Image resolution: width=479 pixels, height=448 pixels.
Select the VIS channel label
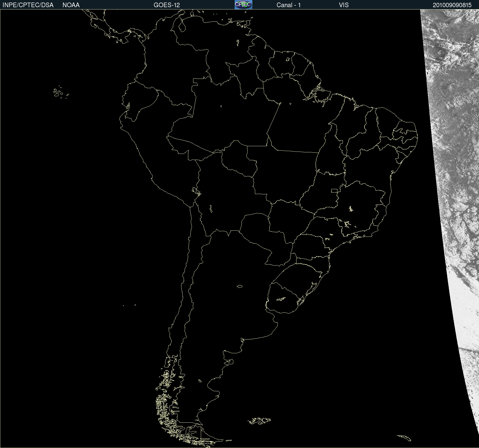tap(344, 5)
